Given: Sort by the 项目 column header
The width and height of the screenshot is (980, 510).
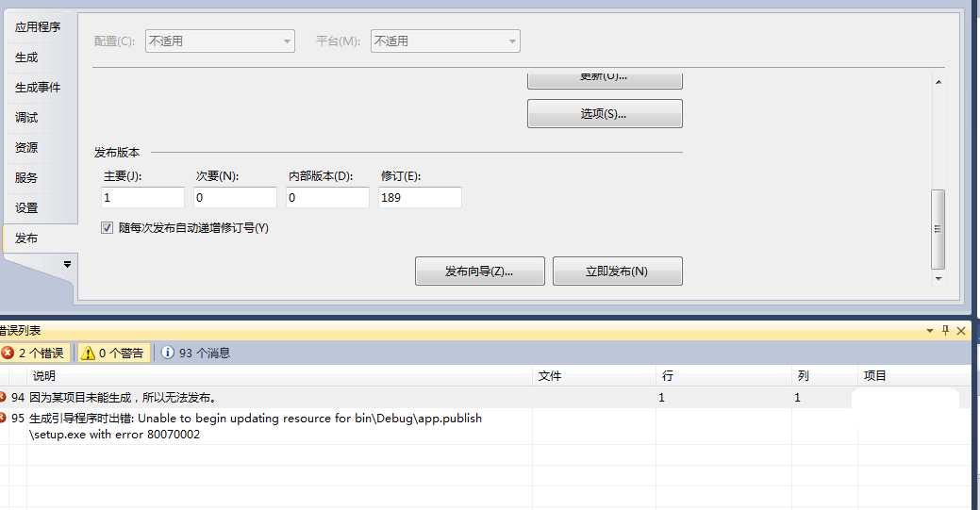Looking at the screenshot, I should (x=914, y=376).
